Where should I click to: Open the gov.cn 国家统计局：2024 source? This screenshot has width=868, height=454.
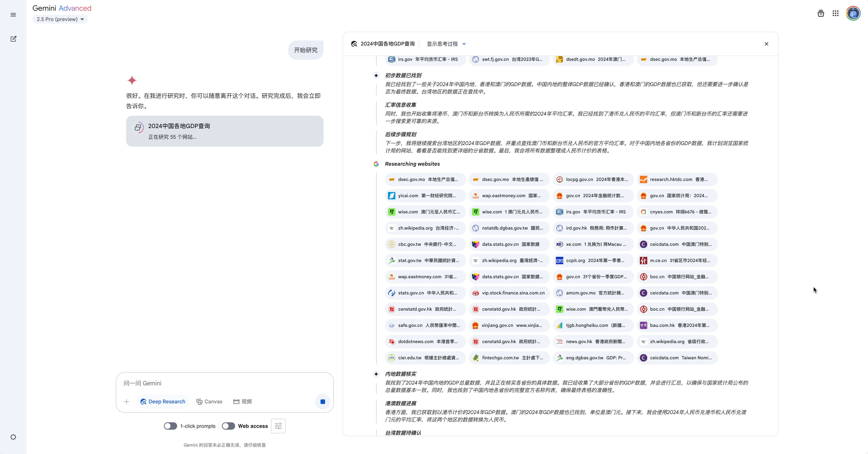click(x=677, y=196)
